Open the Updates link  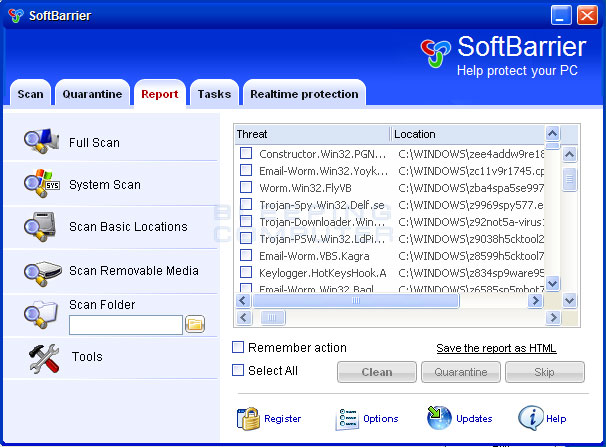pyautogui.click(x=474, y=419)
